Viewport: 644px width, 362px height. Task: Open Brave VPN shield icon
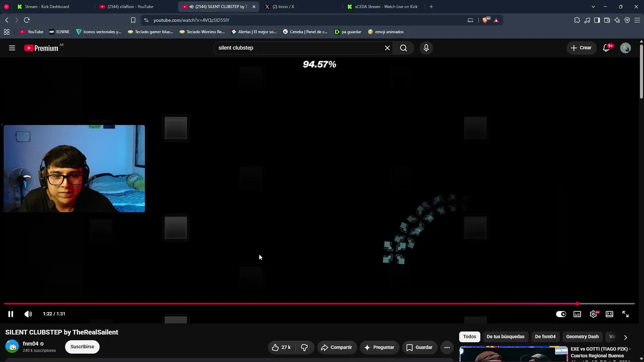click(x=627, y=20)
